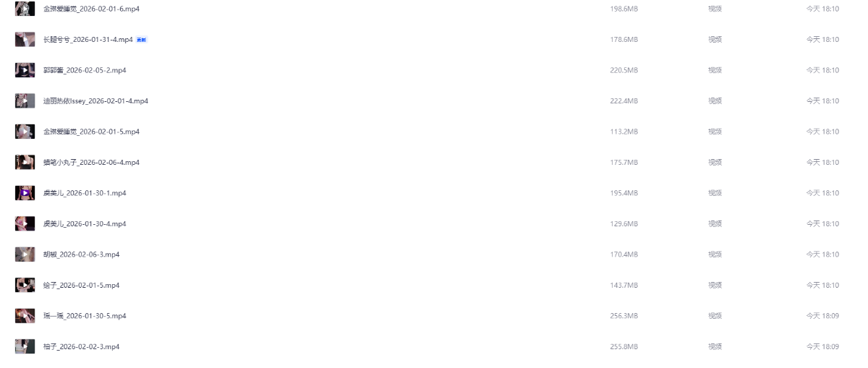This screenshot has width=868, height=368.
Task: Open file name 柚子_2026-02-02-3.mp4
Action: [x=81, y=347]
